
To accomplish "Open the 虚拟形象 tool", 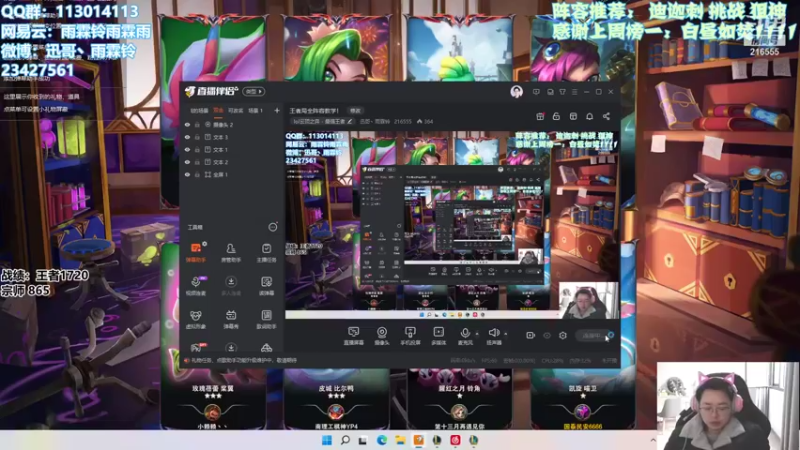I will (196, 319).
